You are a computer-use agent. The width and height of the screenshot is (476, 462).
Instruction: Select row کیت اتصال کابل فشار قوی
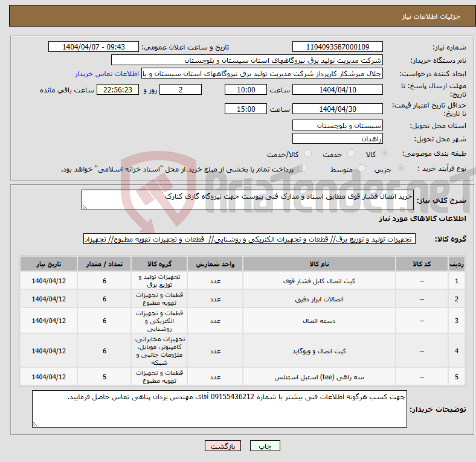point(242,281)
